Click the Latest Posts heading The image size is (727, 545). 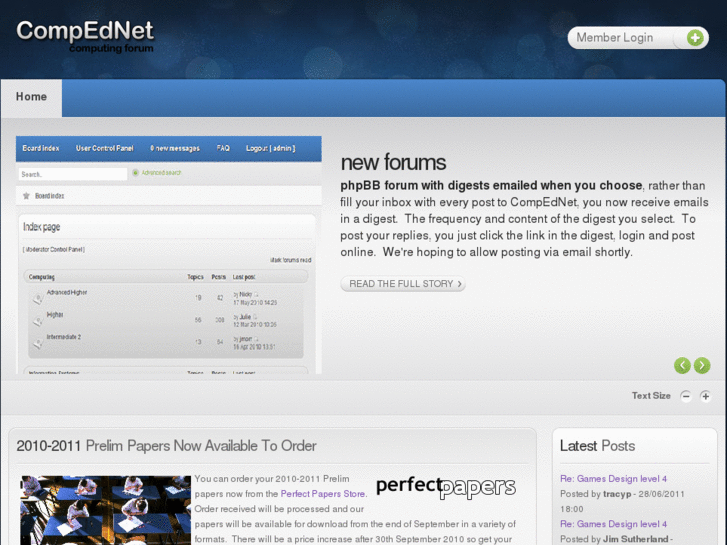tap(597, 446)
